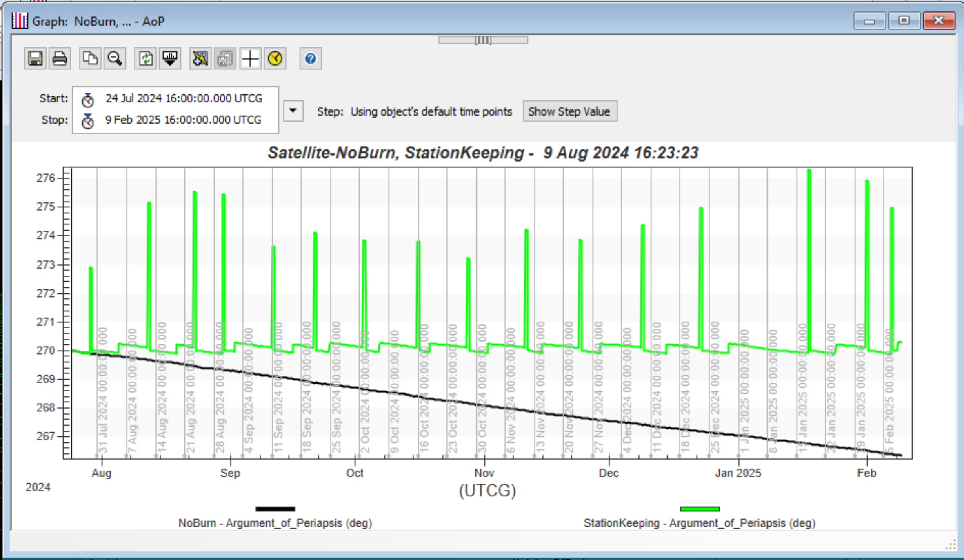Screen dimensions: 964x560
Task: Click the yellow clock animation time icon
Action: (x=275, y=59)
